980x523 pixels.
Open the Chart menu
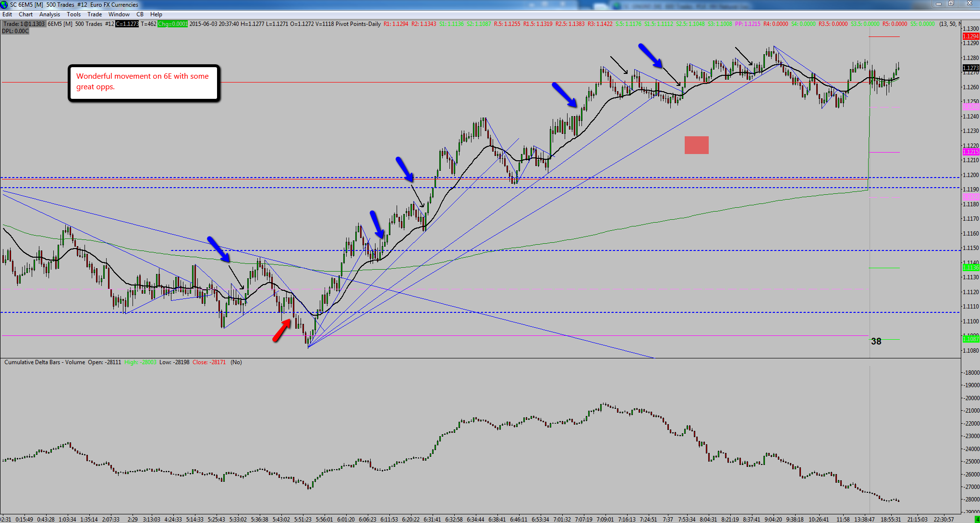[26, 14]
